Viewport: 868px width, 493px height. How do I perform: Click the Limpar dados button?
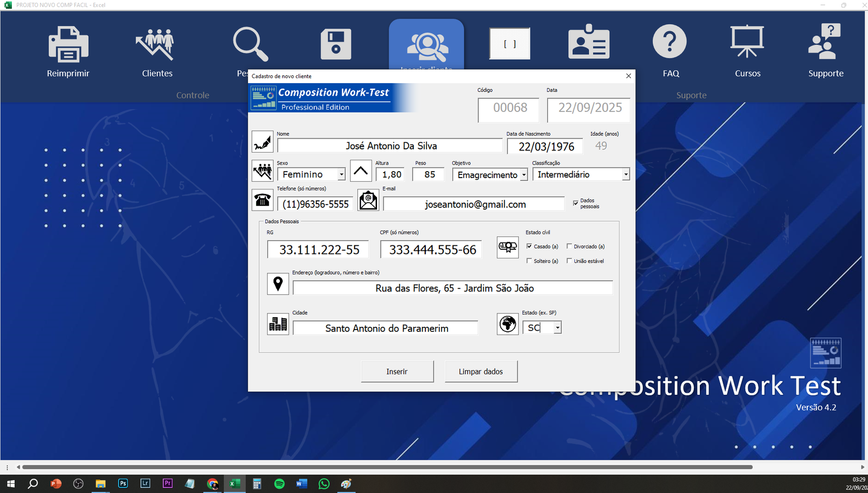[x=481, y=371]
